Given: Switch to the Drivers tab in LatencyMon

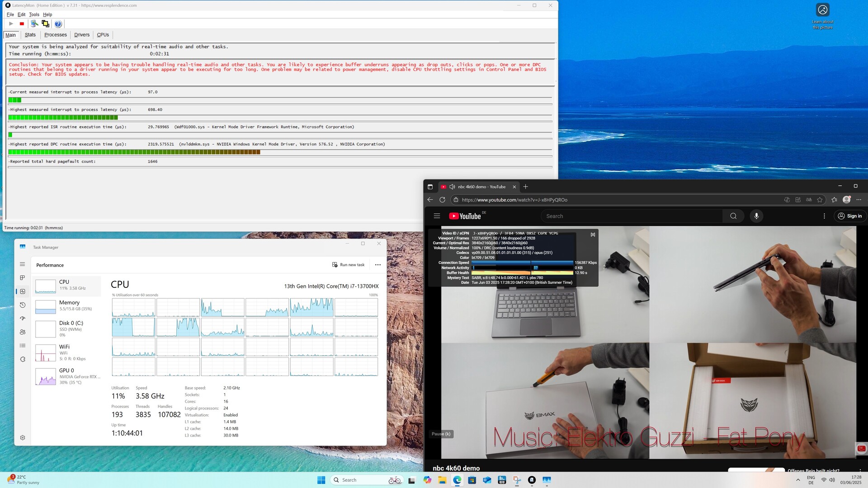Looking at the screenshot, I should coord(82,35).
